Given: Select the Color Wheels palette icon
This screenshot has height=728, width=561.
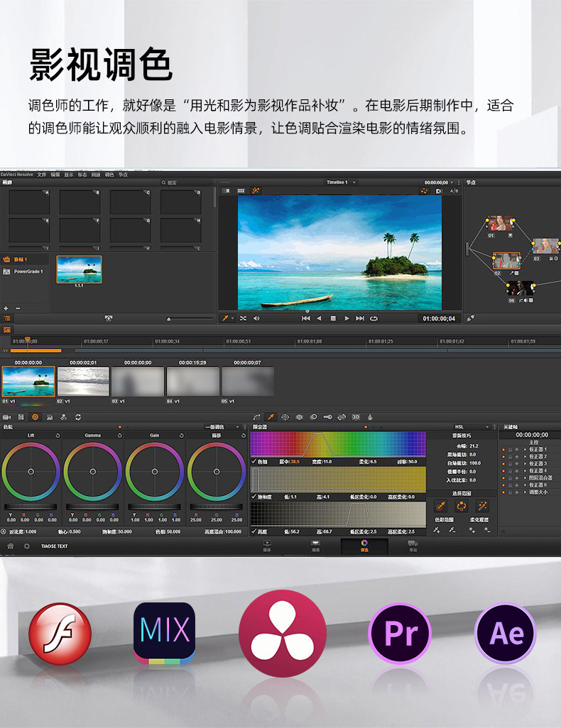Looking at the screenshot, I should pyautogui.click(x=36, y=417).
